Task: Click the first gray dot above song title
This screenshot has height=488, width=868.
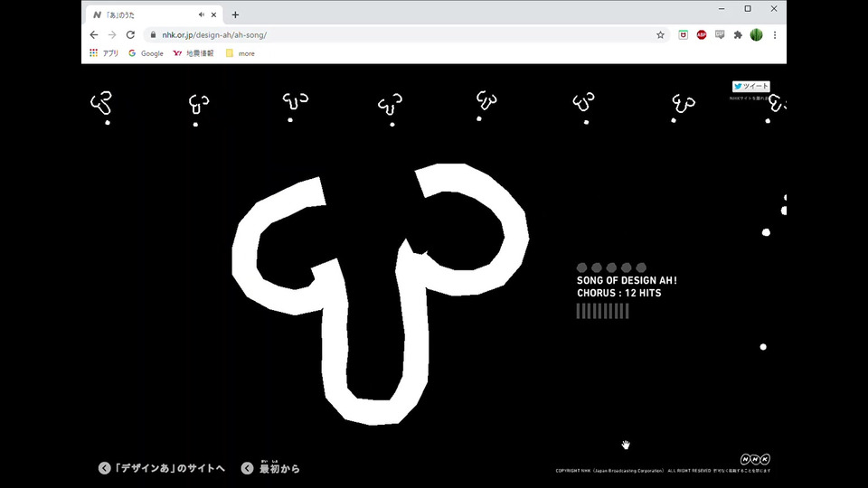Action: [581, 267]
